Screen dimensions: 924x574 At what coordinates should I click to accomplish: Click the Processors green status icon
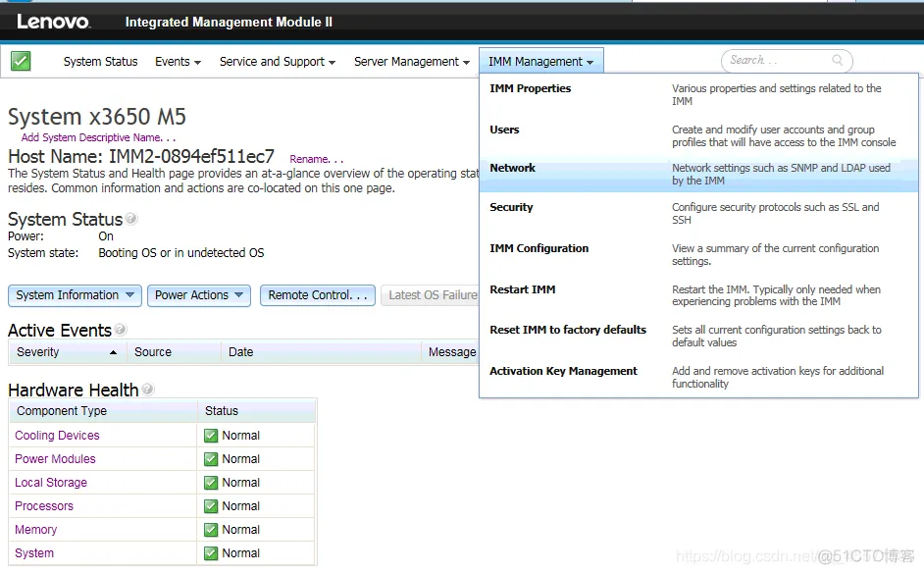coord(210,506)
